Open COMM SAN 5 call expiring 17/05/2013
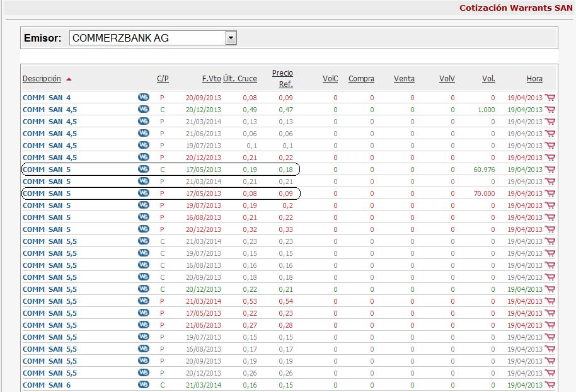 [x=47, y=170]
